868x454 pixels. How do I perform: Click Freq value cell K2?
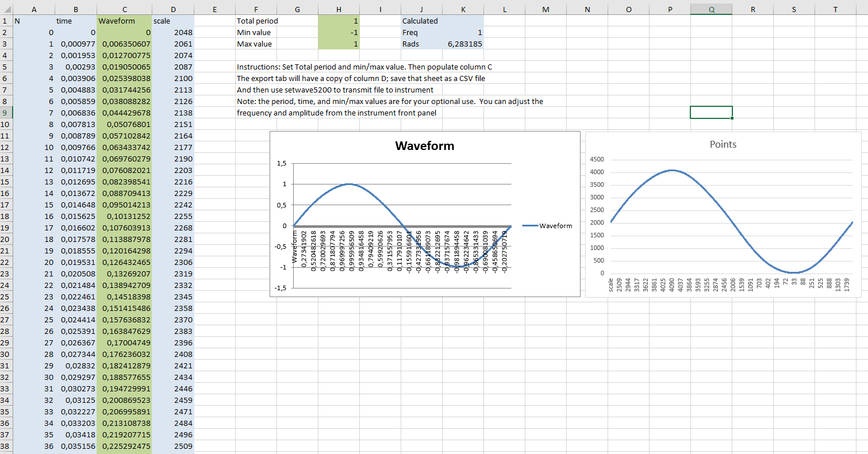point(463,32)
